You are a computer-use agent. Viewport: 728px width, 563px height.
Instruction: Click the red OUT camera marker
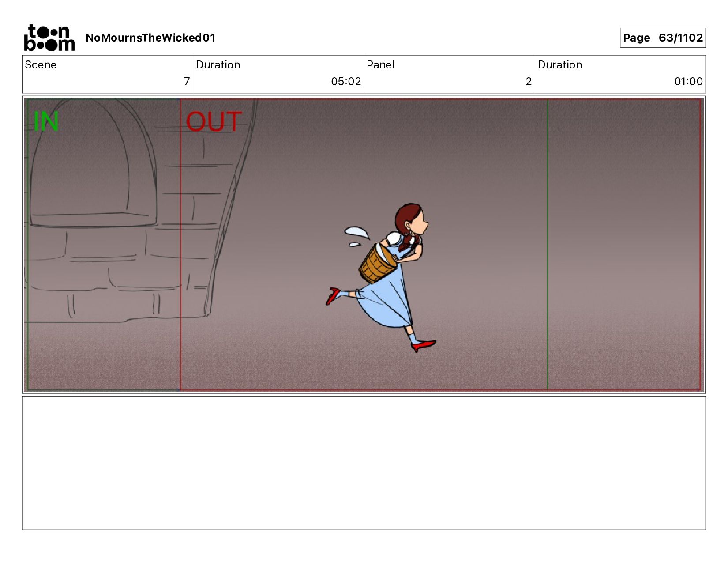click(214, 121)
